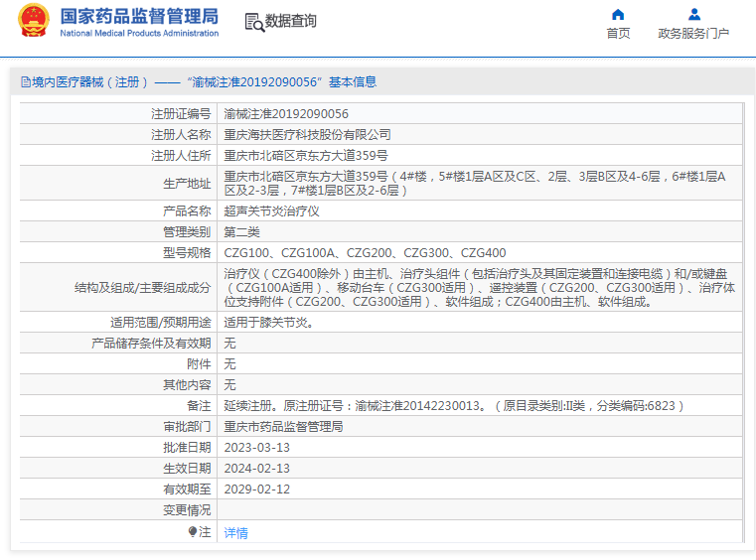
Task: Go to the 首页 text label
Action: point(618,34)
